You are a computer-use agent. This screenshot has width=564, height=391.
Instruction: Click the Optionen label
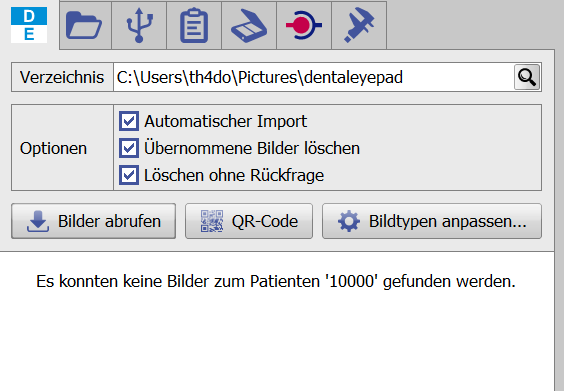coord(53,148)
